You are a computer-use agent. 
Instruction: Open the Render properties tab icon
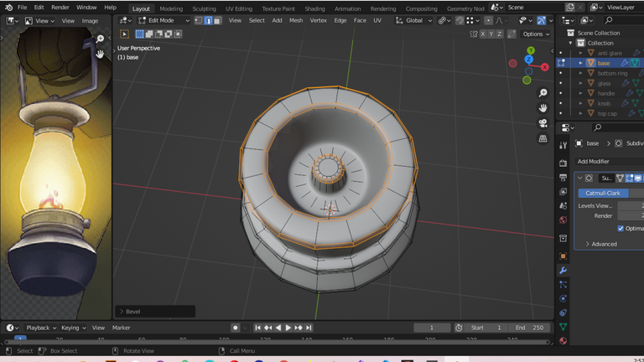pos(563,163)
